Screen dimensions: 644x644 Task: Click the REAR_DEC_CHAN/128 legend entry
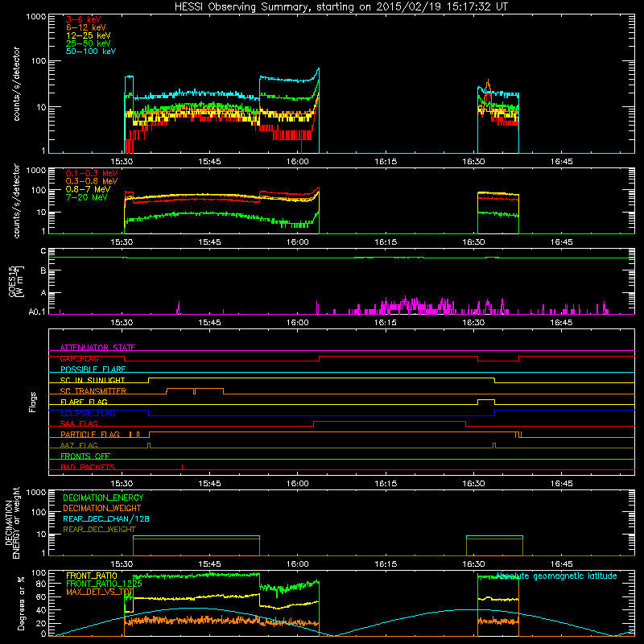[106, 518]
